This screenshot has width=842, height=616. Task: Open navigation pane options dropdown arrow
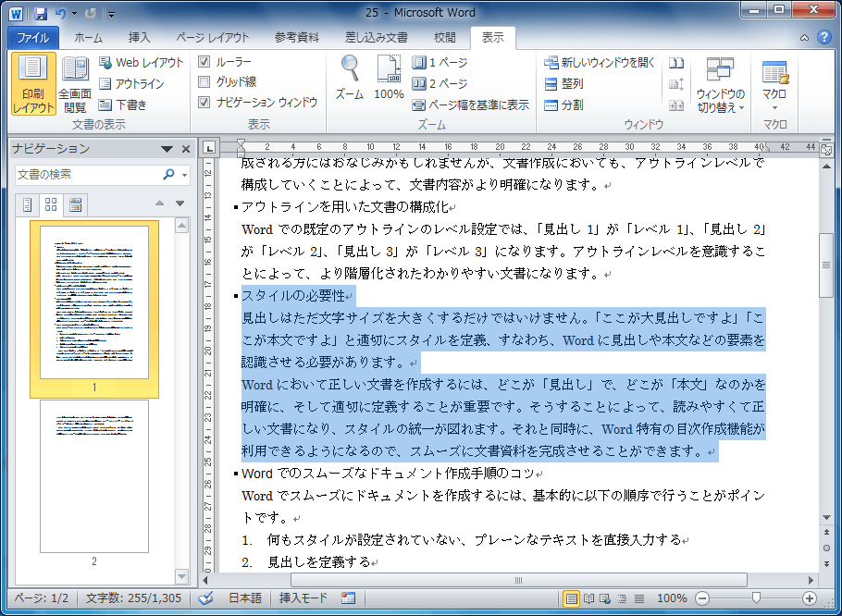[167, 149]
